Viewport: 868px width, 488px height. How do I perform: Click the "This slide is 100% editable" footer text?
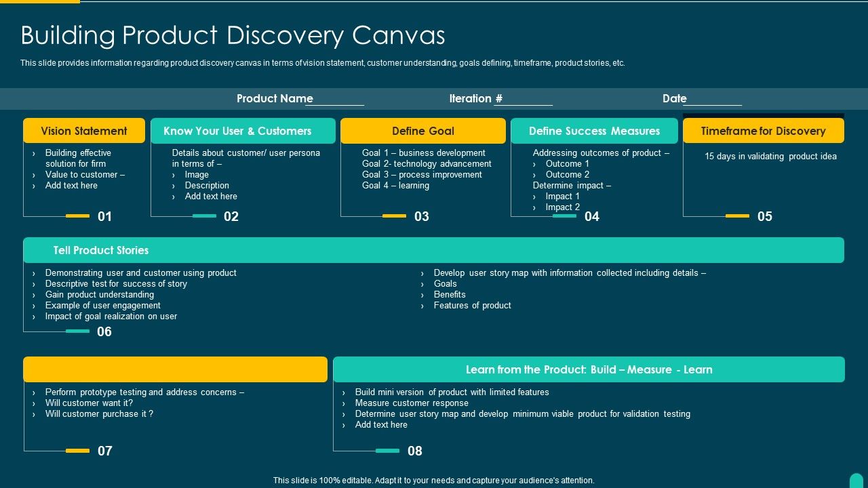(x=434, y=480)
